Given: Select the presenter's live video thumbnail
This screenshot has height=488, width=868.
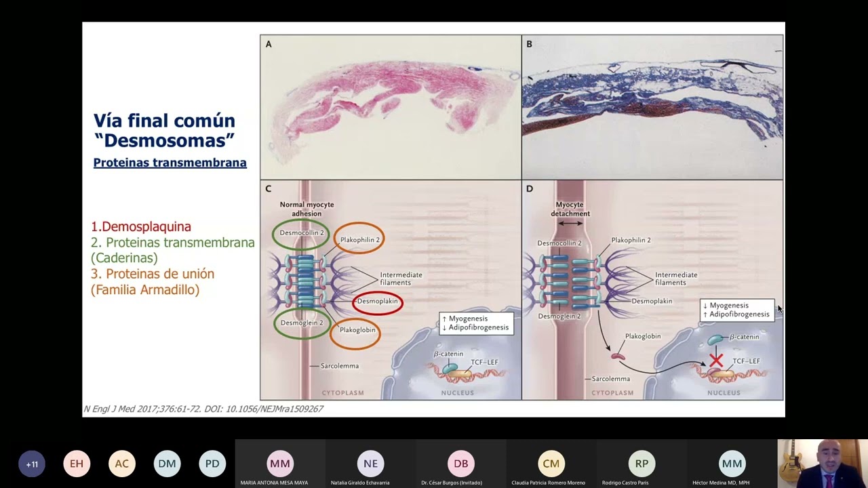Looking at the screenshot, I should pyautogui.click(x=823, y=464).
